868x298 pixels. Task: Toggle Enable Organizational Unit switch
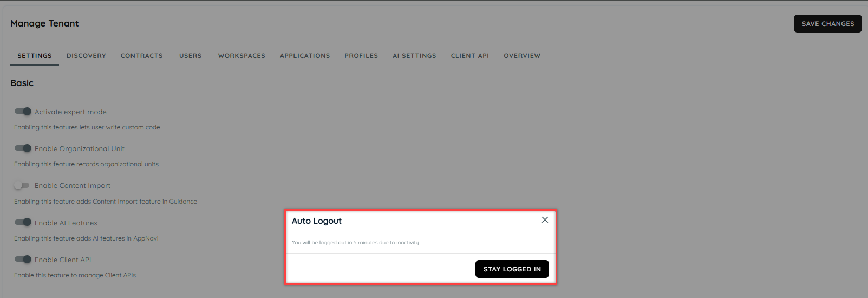click(23, 148)
